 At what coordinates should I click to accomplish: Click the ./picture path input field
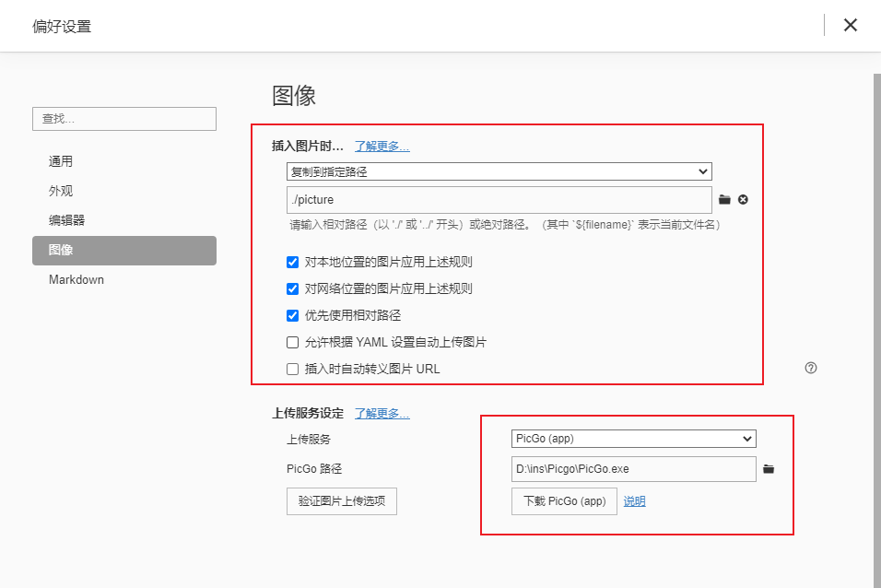click(x=499, y=200)
